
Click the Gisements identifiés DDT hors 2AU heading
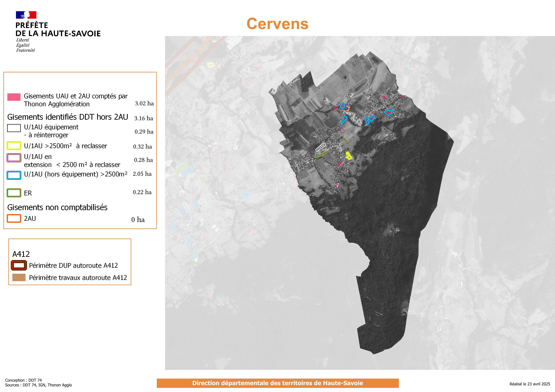point(68,117)
